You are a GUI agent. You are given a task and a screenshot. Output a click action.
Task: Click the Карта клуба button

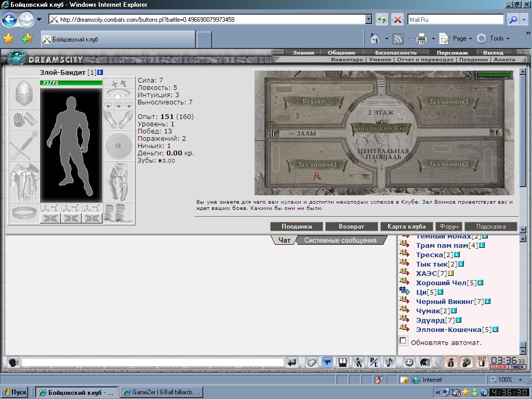[x=406, y=227]
